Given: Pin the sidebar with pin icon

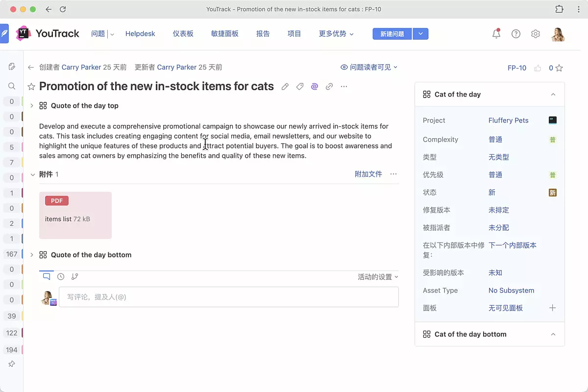Looking at the screenshot, I should click(12, 364).
